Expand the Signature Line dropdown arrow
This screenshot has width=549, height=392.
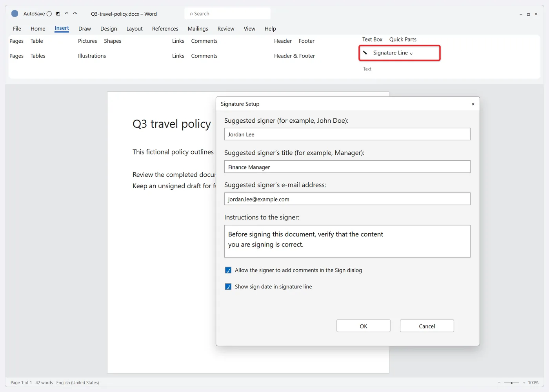pyautogui.click(x=411, y=53)
